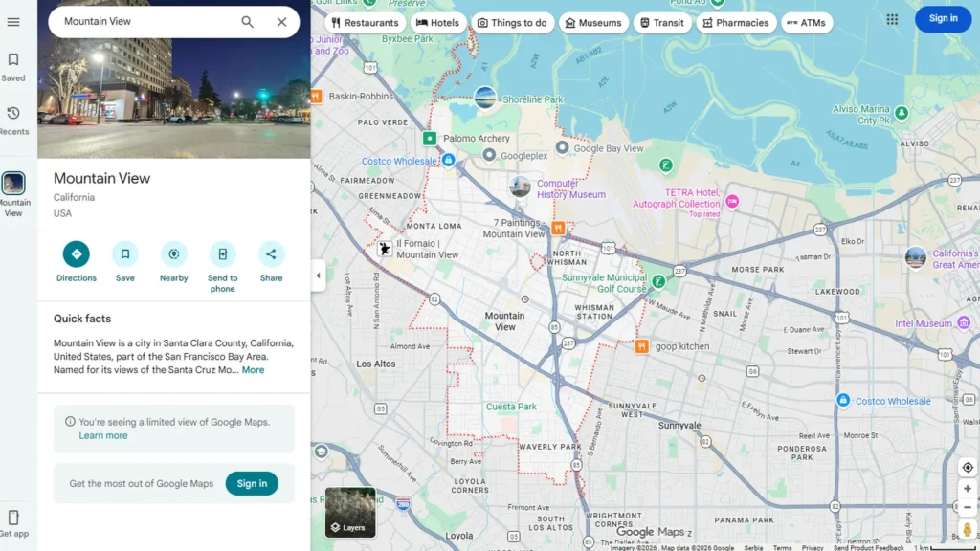The image size is (980, 551).
Task: Open the Learn more link
Action: pyautogui.click(x=103, y=434)
